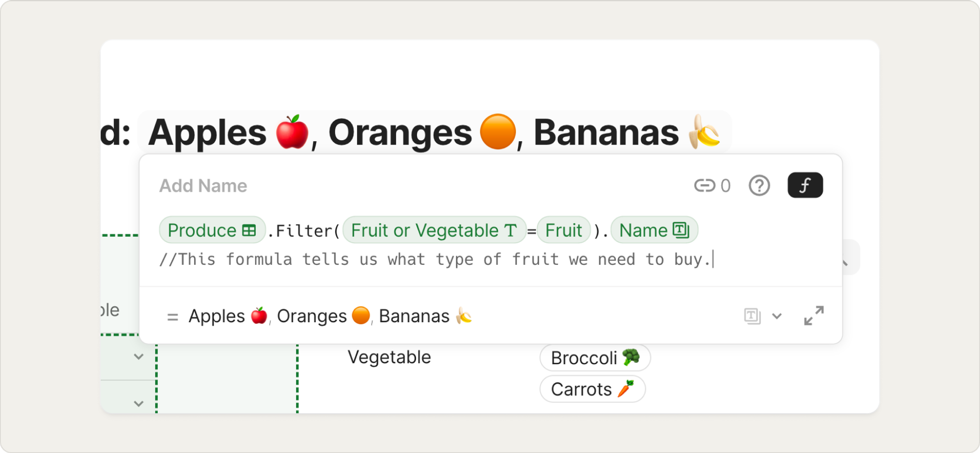Viewport: 980px width, 453px height.
Task: Click the formula result Apples, Oranges, Bananas
Action: 331,316
